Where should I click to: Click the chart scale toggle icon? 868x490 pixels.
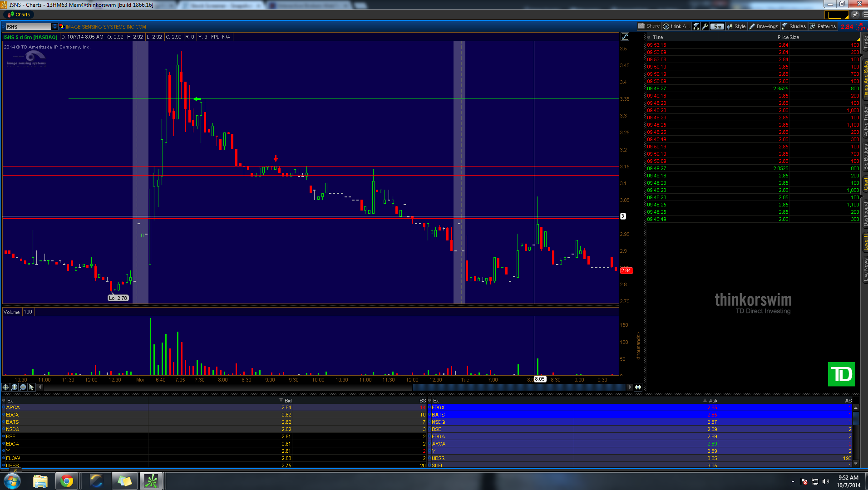point(625,37)
